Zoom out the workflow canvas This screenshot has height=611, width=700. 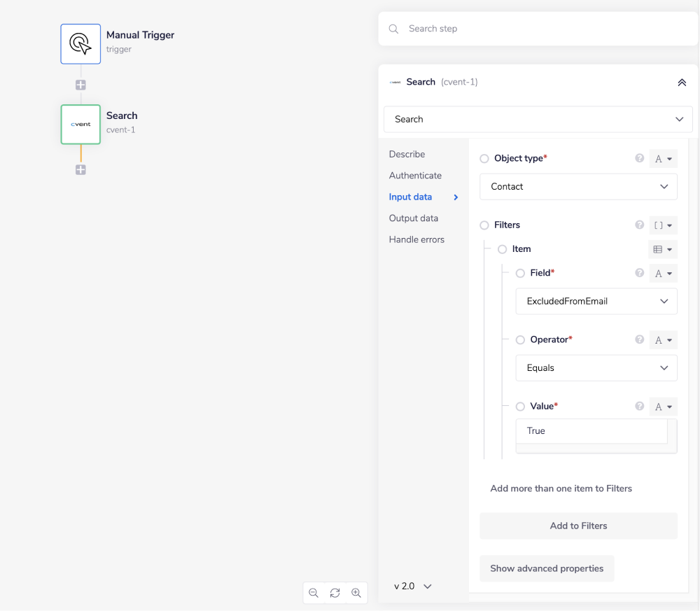pyautogui.click(x=314, y=593)
